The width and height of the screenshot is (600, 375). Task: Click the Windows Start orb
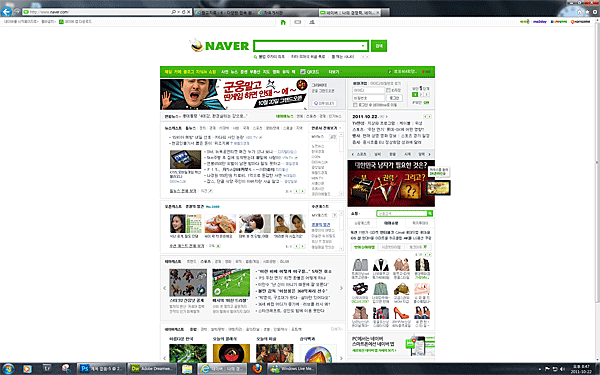pyautogui.click(x=8, y=369)
